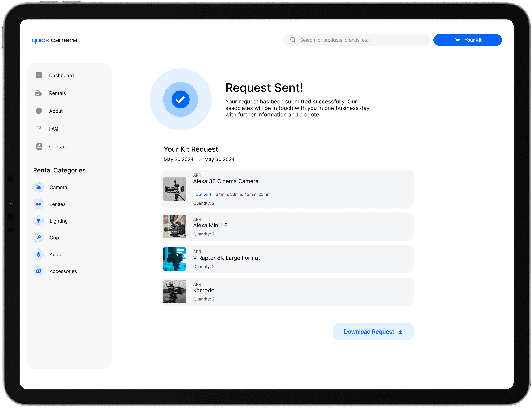Select the Accessories category icon
The image size is (532, 408).
pos(38,271)
